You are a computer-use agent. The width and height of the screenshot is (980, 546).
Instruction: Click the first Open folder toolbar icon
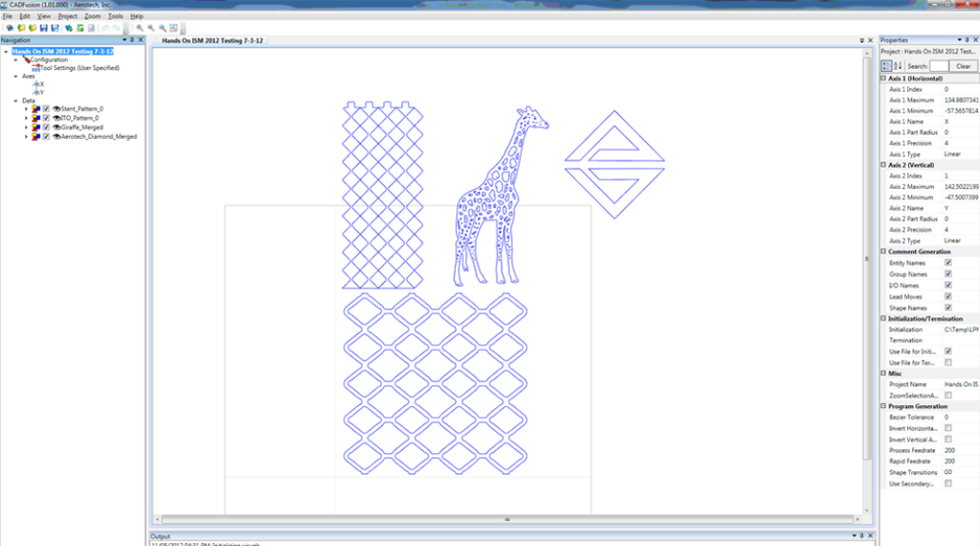coord(21,28)
